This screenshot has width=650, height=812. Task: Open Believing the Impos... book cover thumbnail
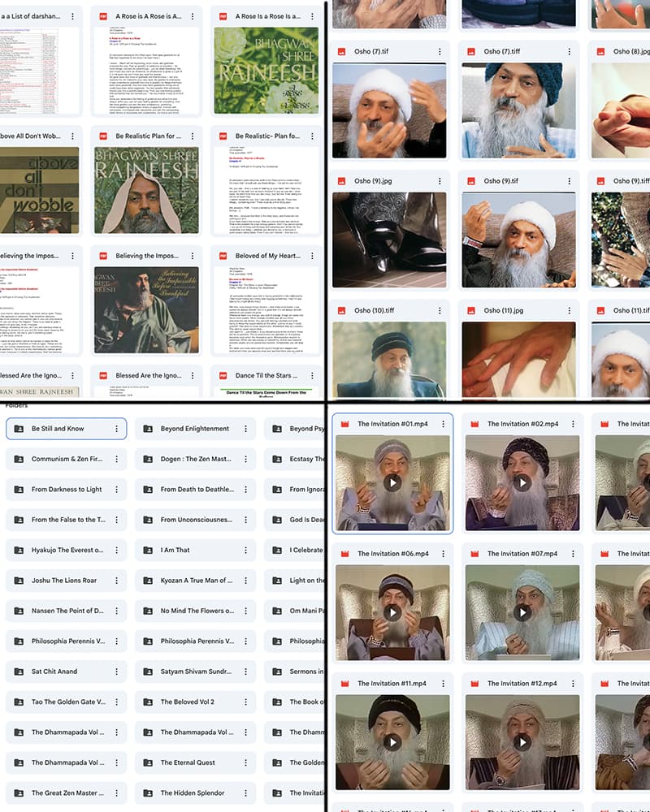point(147,310)
